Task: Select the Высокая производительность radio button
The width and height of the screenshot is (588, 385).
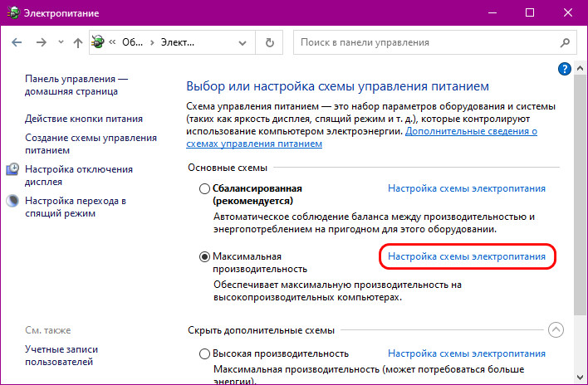Action: point(204,353)
